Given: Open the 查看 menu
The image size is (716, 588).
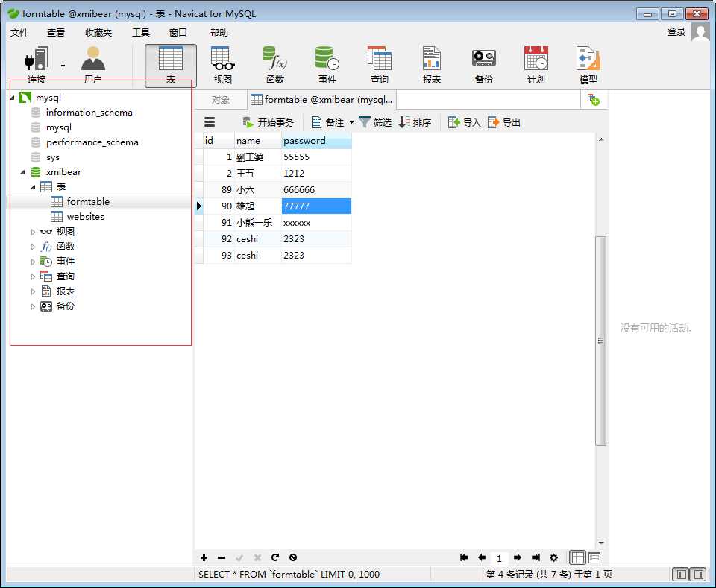Looking at the screenshot, I should 56,32.
